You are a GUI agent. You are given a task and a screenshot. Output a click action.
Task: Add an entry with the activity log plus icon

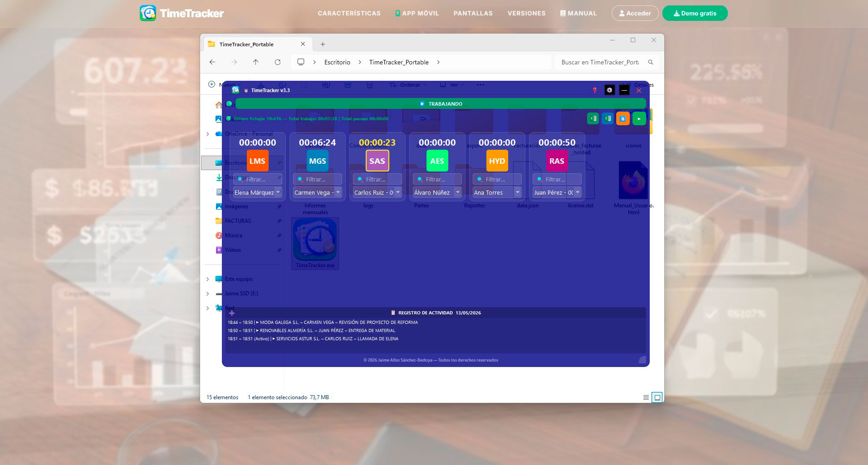tap(232, 313)
